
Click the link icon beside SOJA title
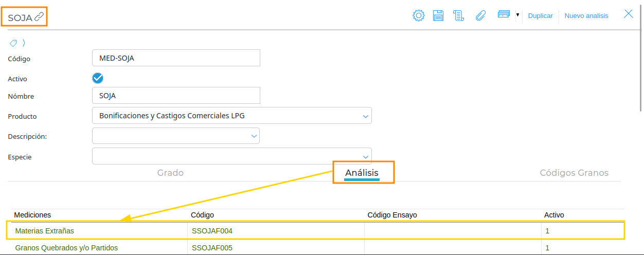click(40, 17)
